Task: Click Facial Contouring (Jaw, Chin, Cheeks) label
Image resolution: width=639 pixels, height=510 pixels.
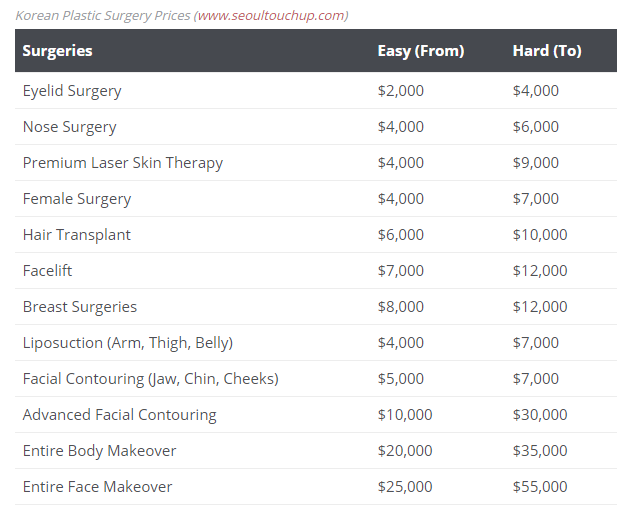Action: coord(150,379)
